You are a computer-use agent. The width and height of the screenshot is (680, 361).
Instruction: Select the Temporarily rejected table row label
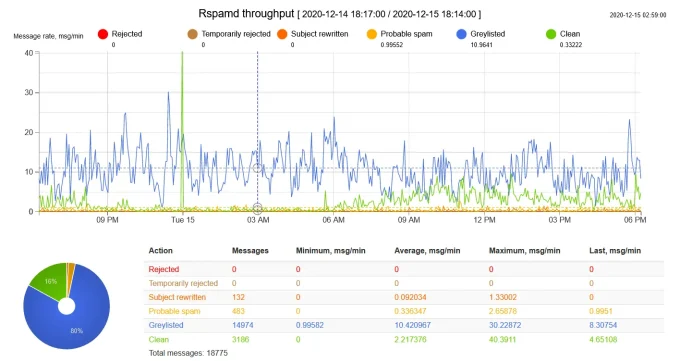pos(183,283)
